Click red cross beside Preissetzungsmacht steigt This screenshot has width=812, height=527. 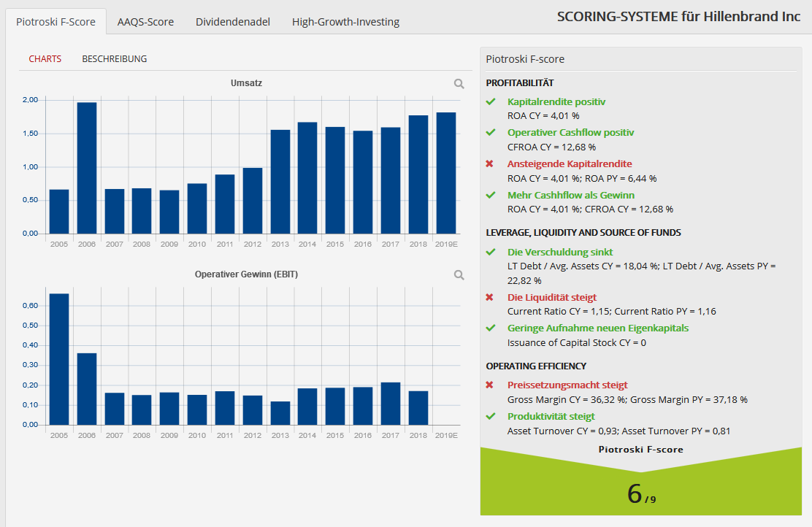490,385
